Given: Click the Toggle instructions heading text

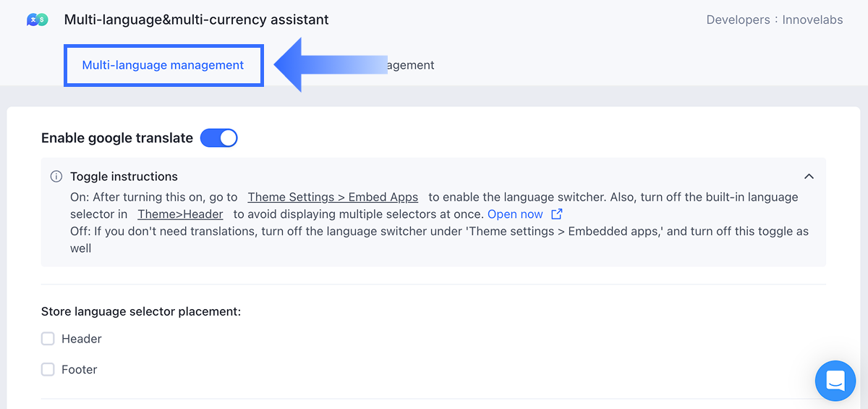Looking at the screenshot, I should pos(124,177).
